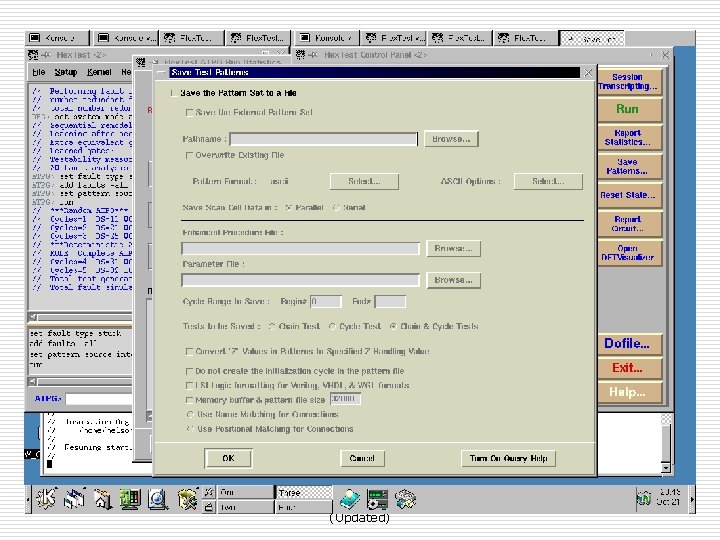The height and width of the screenshot is (540, 720).
Task: Click green Run button in Control Panel
Action: coord(628,109)
